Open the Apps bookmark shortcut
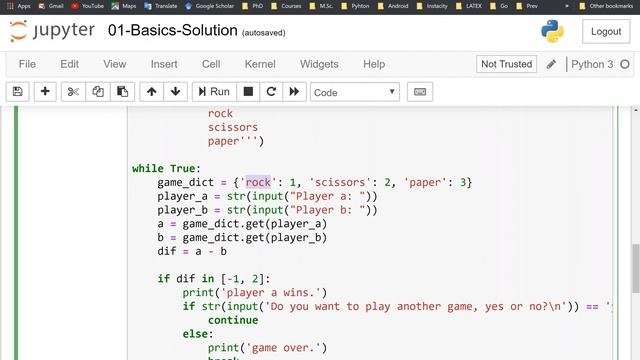The height and width of the screenshot is (360, 640). point(19,6)
